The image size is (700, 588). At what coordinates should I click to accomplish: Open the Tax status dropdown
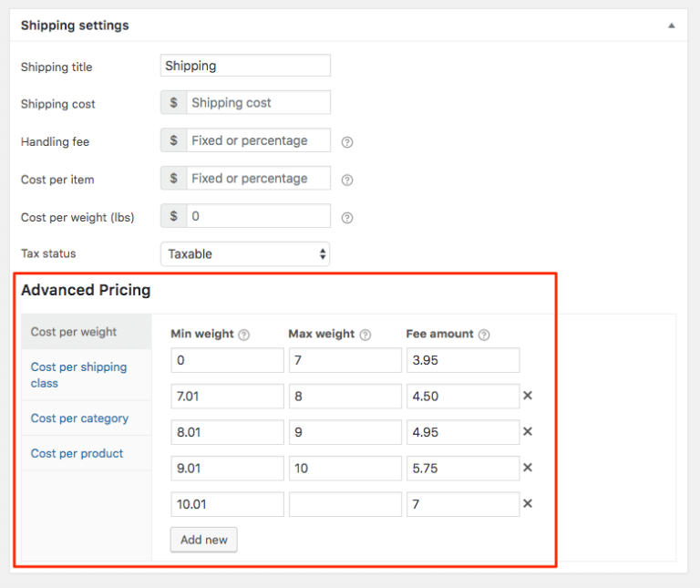click(x=244, y=254)
